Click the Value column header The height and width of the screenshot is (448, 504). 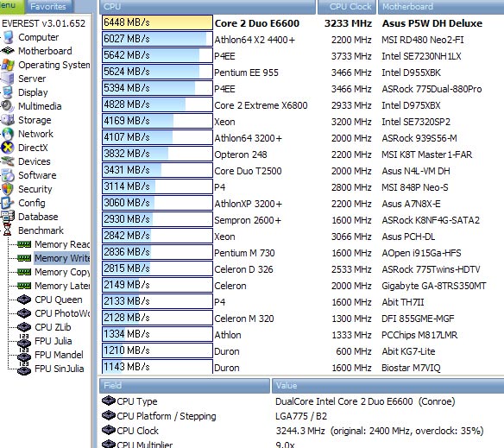click(x=388, y=385)
